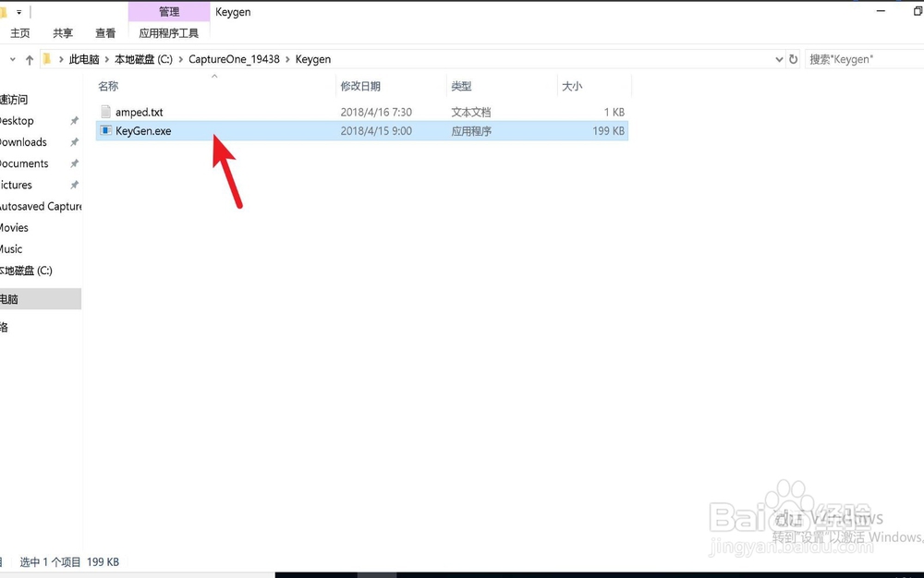The height and width of the screenshot is (578, 924).
Task: Sort files by 修改日期 column
Action: coord(360,86)
